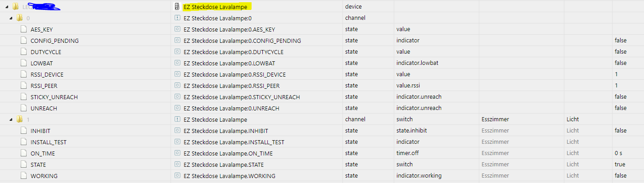
Task: Click the 0 s value of ON_TIME
Action: tap(618, 153)
